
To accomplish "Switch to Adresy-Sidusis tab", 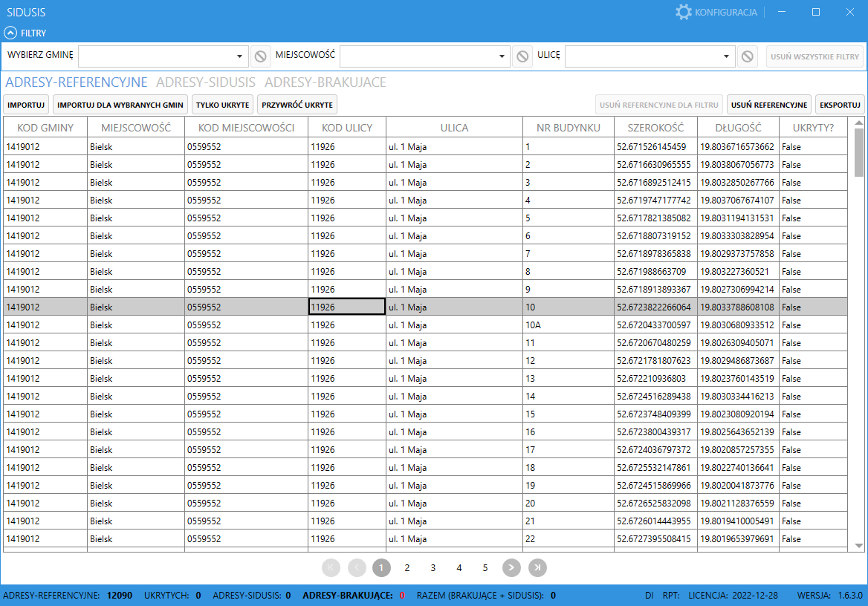I will (206, 82).
